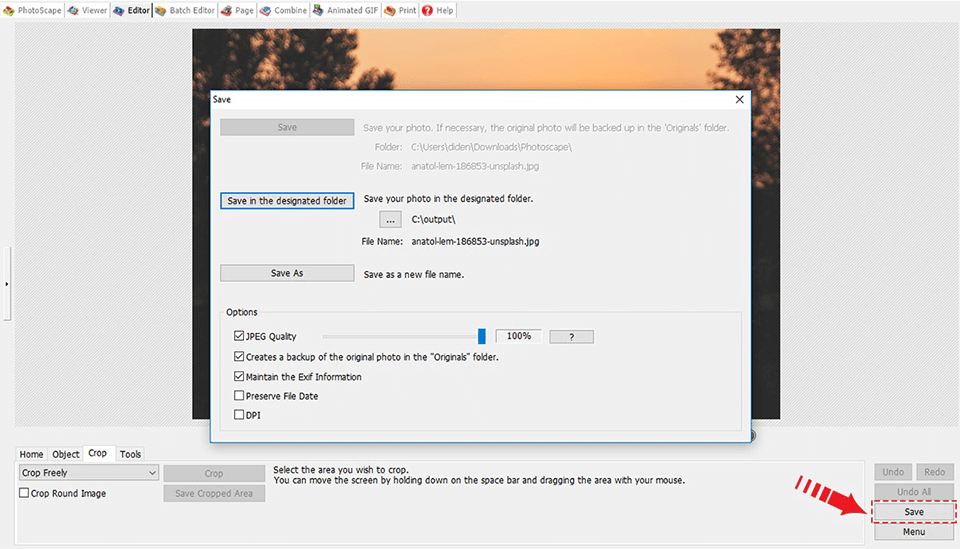Click the JPEG quality question mark button
The height and width of the screenshot is (549, 960).
click(571, 337)
